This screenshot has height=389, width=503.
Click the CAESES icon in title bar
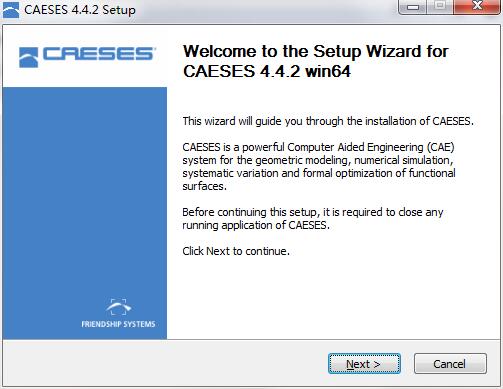(11, 10)
